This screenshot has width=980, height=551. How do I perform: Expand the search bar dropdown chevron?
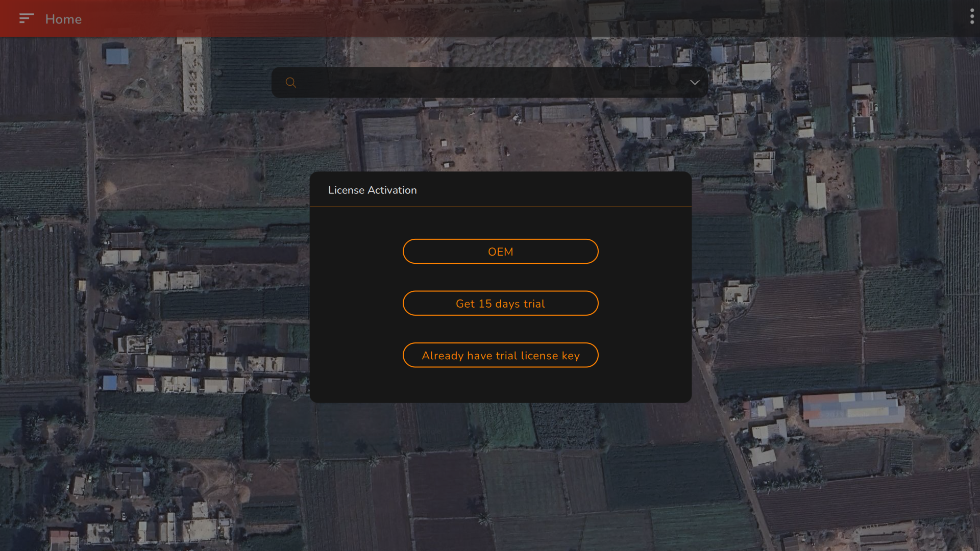pos(695,83)
